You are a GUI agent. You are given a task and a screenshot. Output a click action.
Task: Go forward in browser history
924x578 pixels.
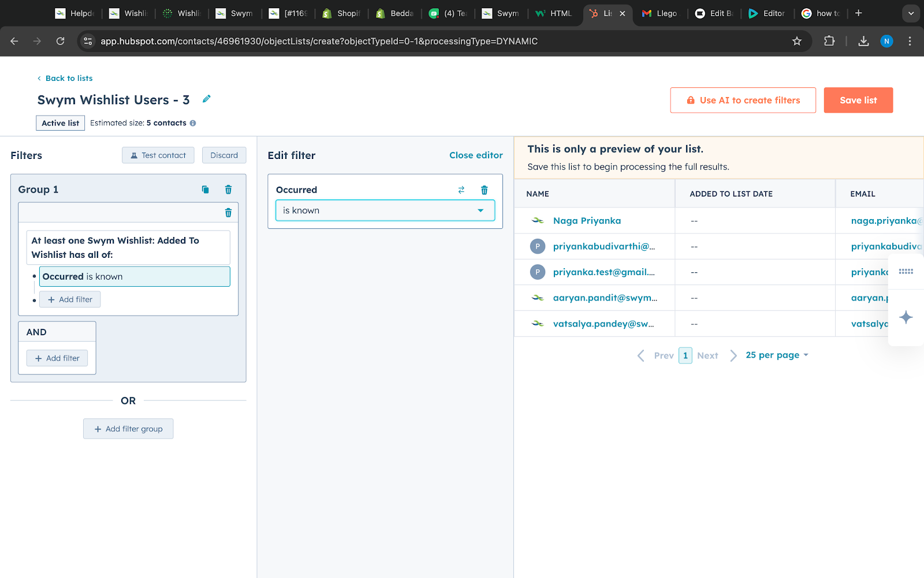pyautogui.click(x=37, y=41)
